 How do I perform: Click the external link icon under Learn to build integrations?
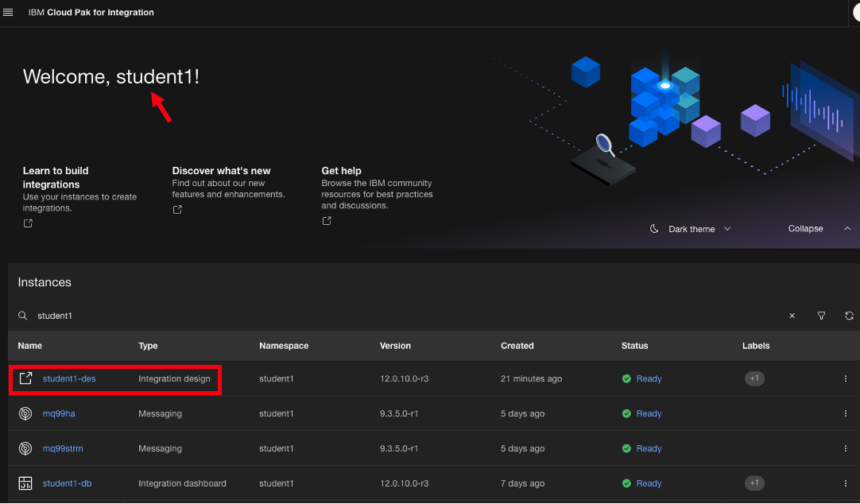coord(28,223)
